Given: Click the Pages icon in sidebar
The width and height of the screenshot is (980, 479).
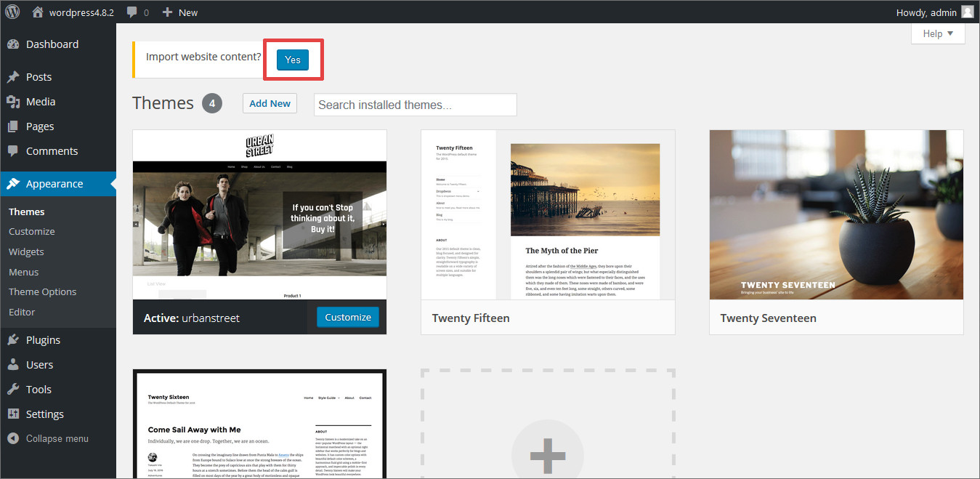Looking at the screenshot, I should click(13, 126).
